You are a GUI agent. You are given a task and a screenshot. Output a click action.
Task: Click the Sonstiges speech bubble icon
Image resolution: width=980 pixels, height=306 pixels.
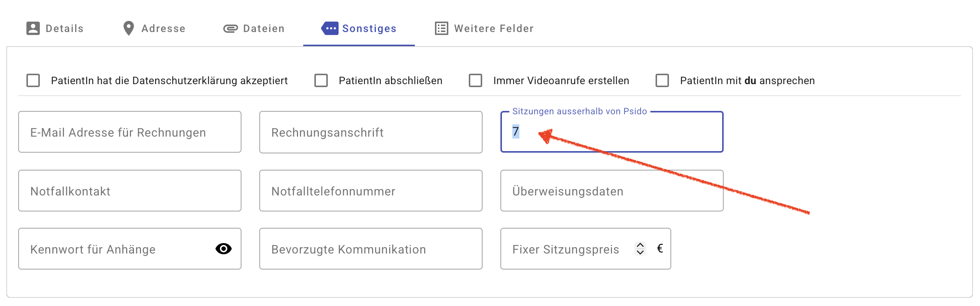[x=329, y=29]
